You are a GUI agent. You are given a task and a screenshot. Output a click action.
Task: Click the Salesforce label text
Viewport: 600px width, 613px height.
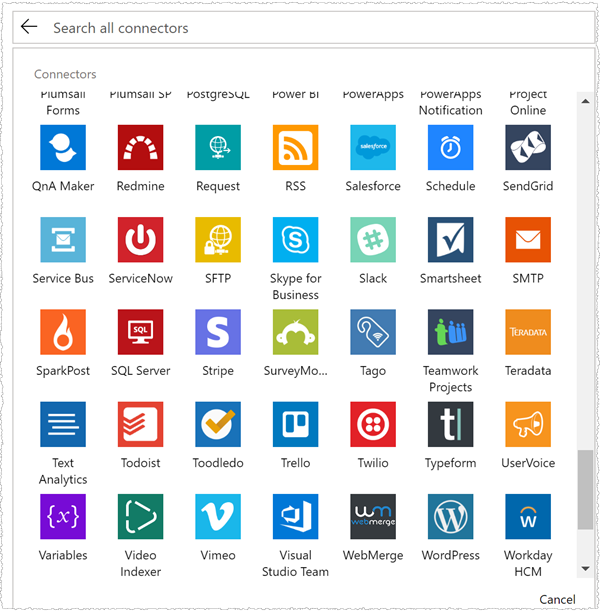coord(373,186)
